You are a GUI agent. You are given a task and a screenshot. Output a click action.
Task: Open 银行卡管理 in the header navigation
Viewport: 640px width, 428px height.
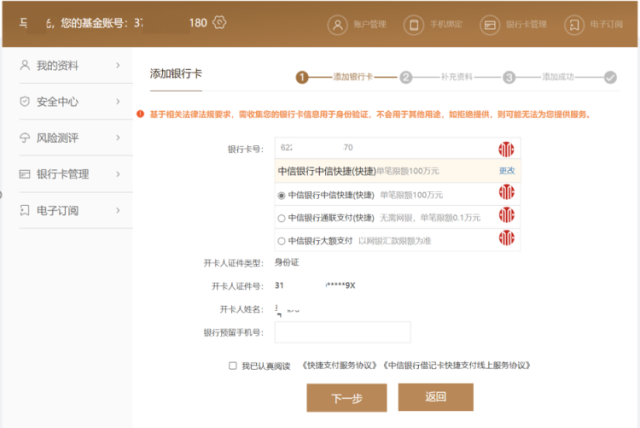point(526,24)
